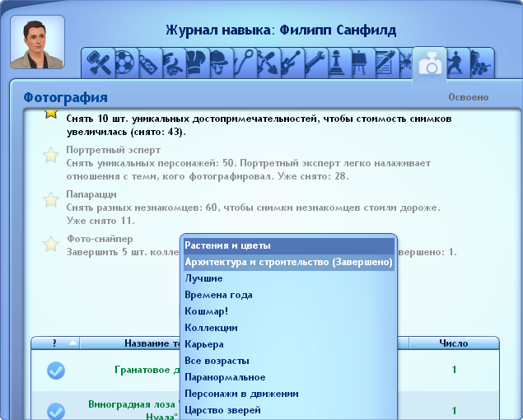Screen dimensions: 523x420
Task: Choose Архитектура и строительство (Завершено) option
Action: [289, 262]
